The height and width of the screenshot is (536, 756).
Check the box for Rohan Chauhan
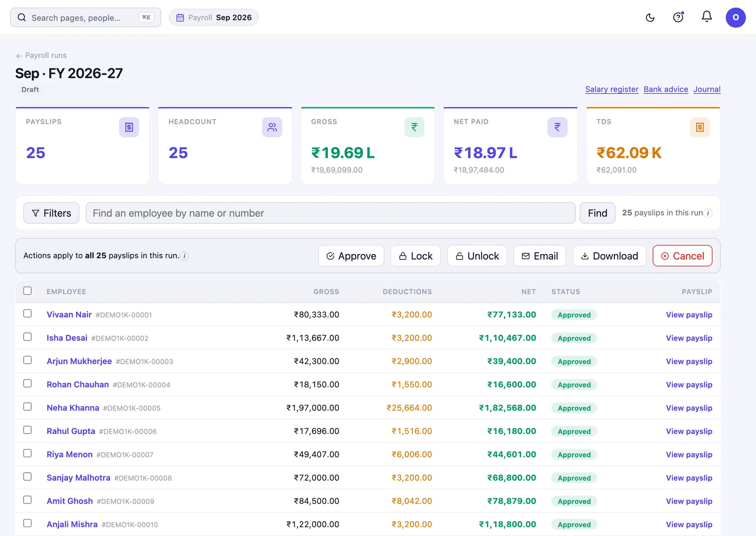pyautogui.click(x=27, y=383)
